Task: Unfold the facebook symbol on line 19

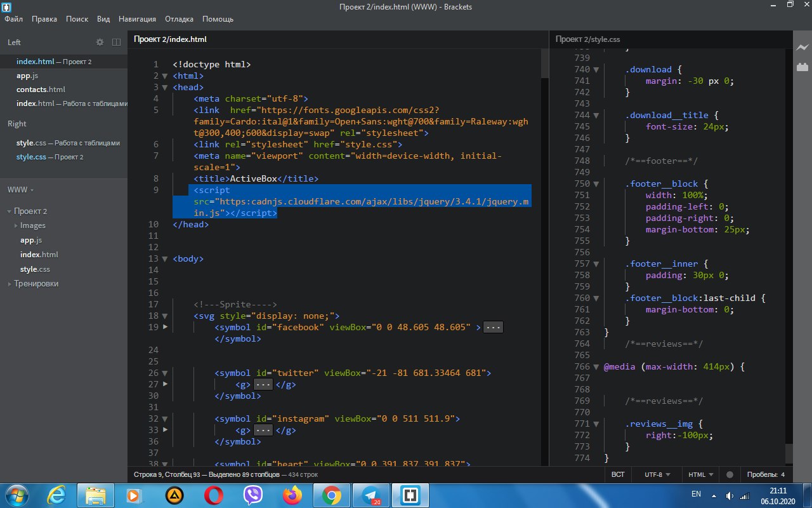Action: coord(165,327)
